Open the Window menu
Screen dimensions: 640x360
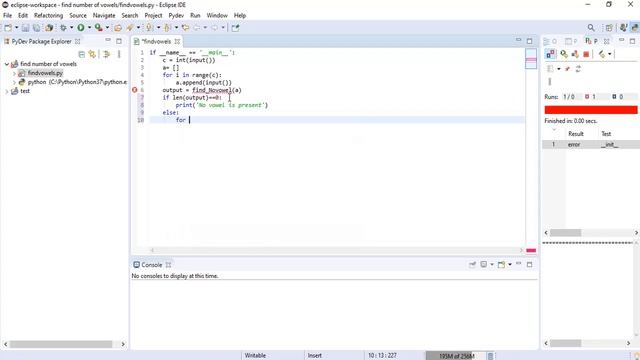point(217,16)
